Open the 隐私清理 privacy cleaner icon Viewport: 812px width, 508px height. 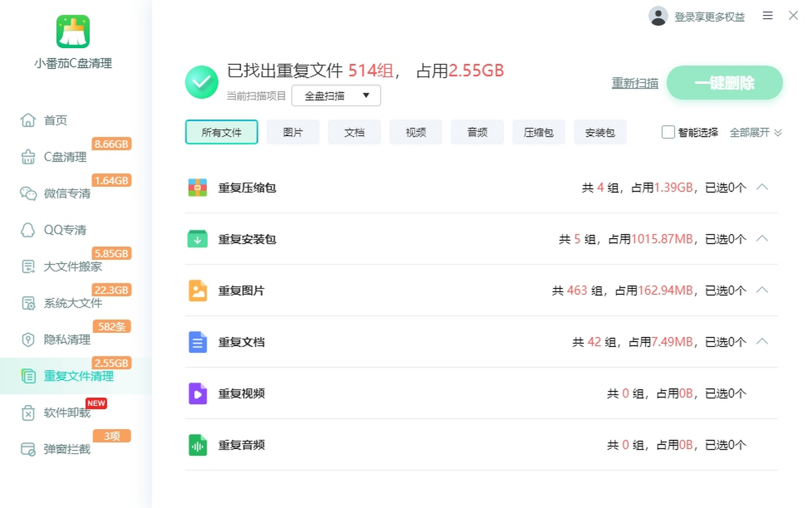tap(27, 340)
